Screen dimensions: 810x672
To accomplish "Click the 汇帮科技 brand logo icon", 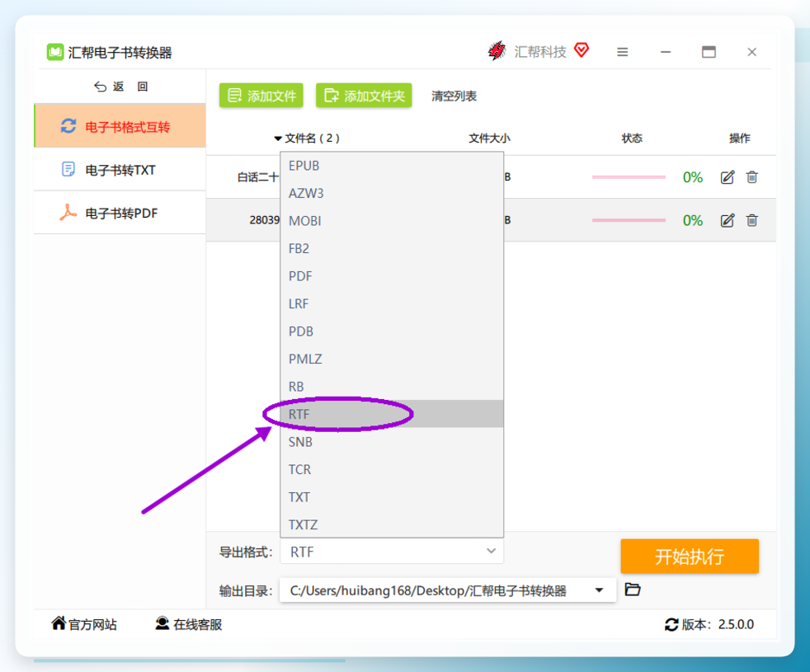I will tap(497, 50).
